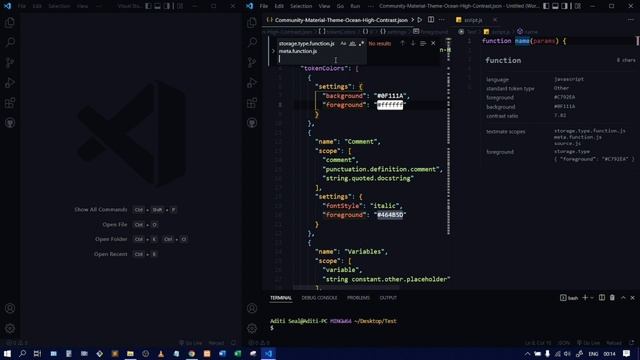This screenshot has width=640, height=360.
Task: Open Source Control in left VS Code window
Action: 10,62
